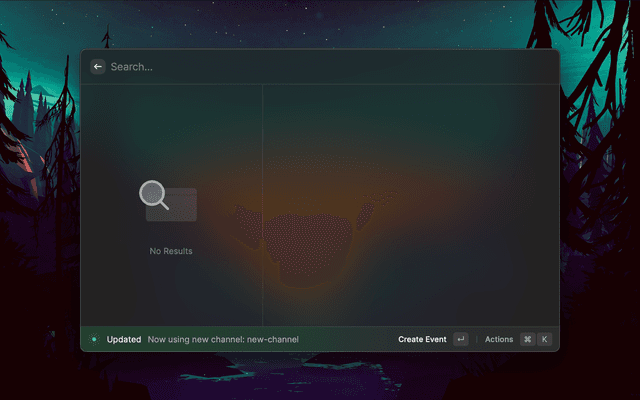Click the "new-channel" toast message text
This screenshot has width=640, height=400.
(x=223, y=339)
